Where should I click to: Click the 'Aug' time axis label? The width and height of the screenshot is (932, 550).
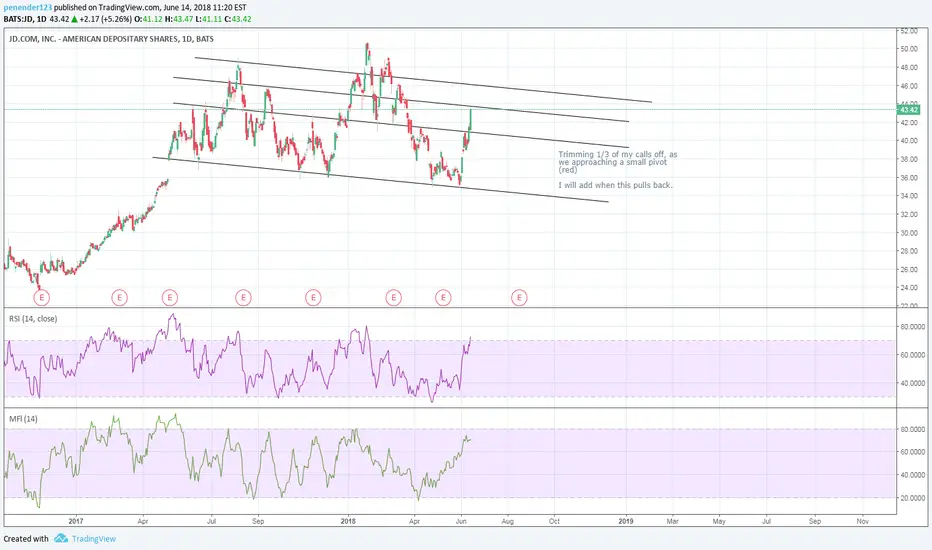tap(508, 521)
